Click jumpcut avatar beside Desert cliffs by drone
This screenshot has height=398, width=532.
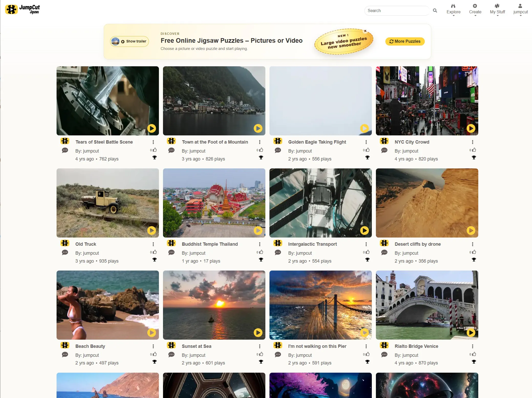pos(384,243)
